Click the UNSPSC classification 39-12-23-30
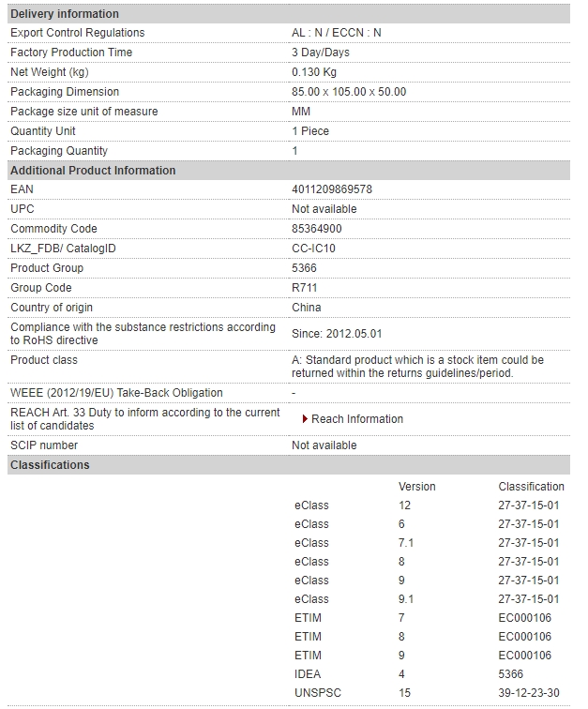 pyautogui.click(x=529, y=693)
